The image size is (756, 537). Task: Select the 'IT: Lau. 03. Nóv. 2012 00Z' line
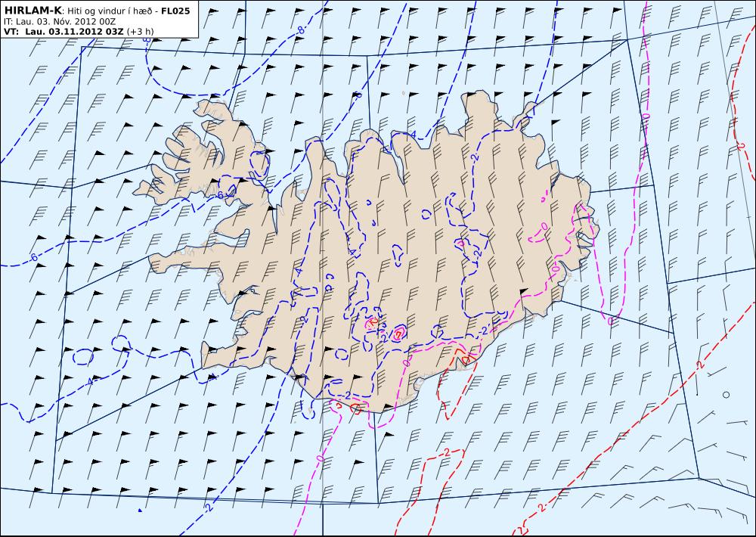pyautogui.click(x=59, y=21)
